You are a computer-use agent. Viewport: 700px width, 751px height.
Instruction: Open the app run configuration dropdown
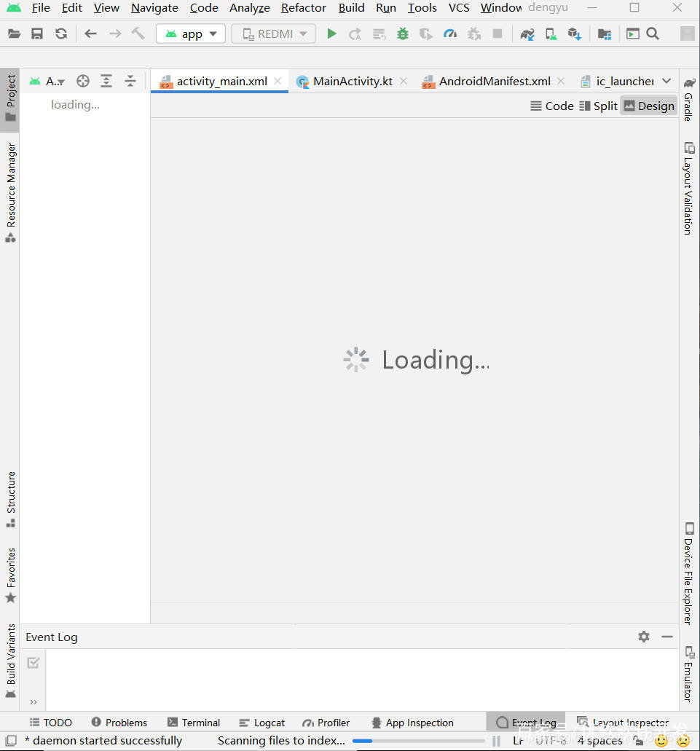pyautogui.click(x=191, y=34)
